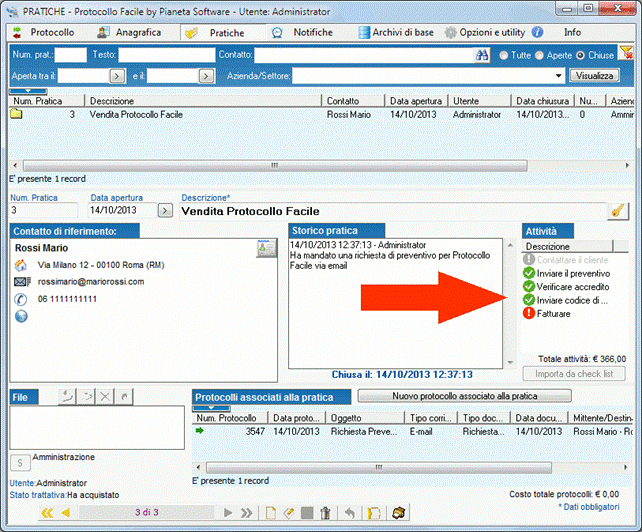The height and width of the screenshot is (532, 642).
Task: Click the yellow note icon in bottom toolbar
Action: [373, 513]
